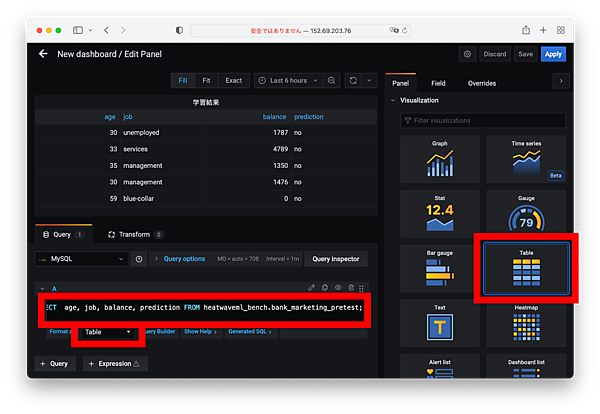Click the Filter visualizations search field

coord(483,120)
